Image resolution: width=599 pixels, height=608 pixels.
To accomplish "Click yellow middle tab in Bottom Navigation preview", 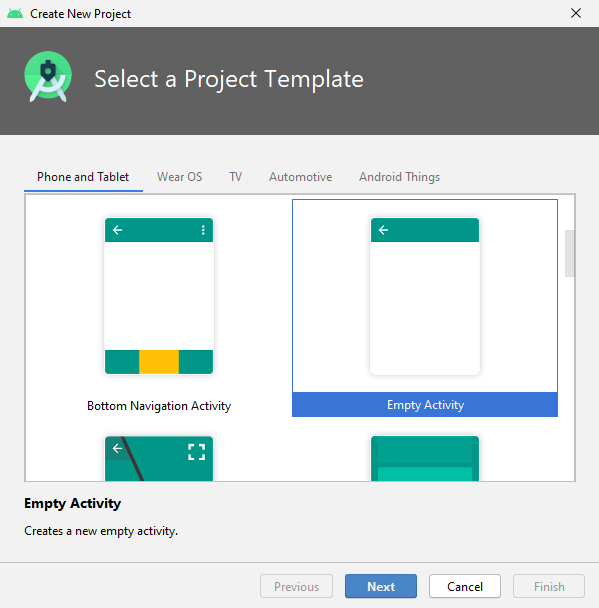I will tap(159, 362).
